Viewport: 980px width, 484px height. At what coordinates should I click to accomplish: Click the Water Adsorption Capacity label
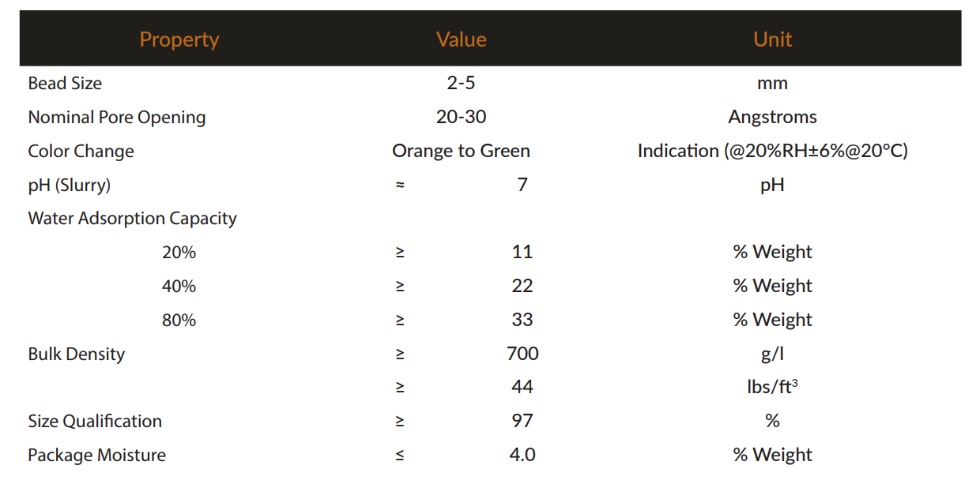132,219
